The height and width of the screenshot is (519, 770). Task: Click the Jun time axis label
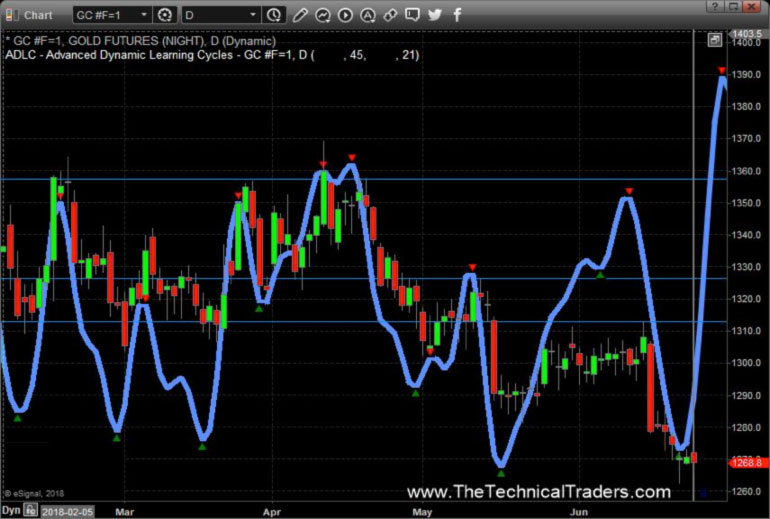tap(579, 512)
